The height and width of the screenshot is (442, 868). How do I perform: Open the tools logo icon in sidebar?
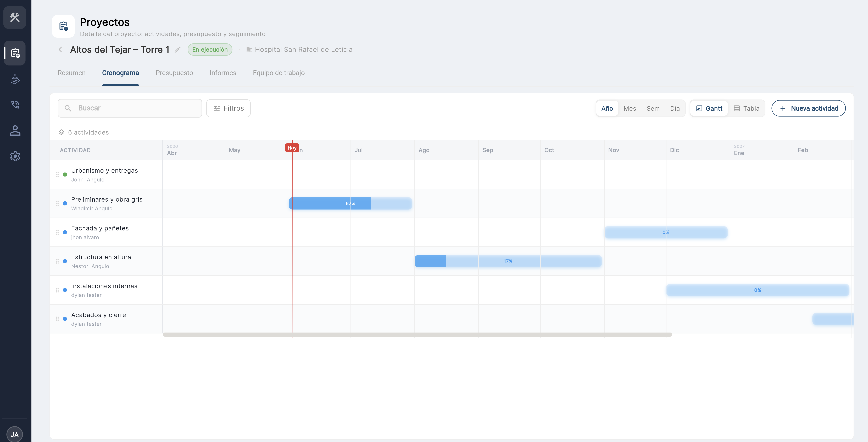pos(15,17)
